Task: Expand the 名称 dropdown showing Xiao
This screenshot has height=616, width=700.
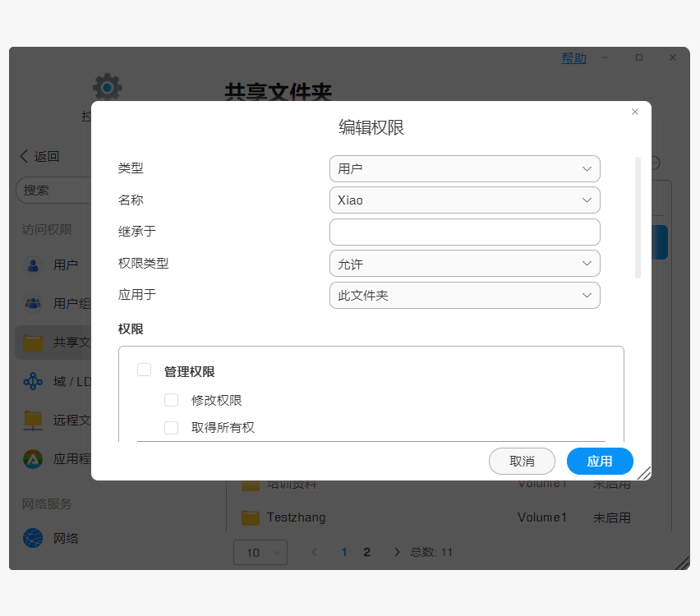Action: [464, 200]
